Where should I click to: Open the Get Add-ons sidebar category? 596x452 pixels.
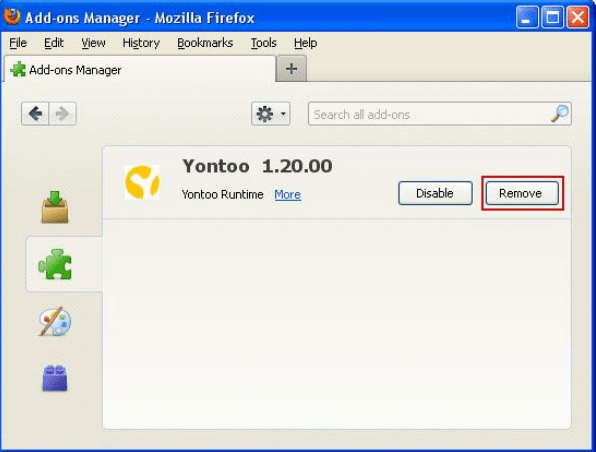[55, 207]
